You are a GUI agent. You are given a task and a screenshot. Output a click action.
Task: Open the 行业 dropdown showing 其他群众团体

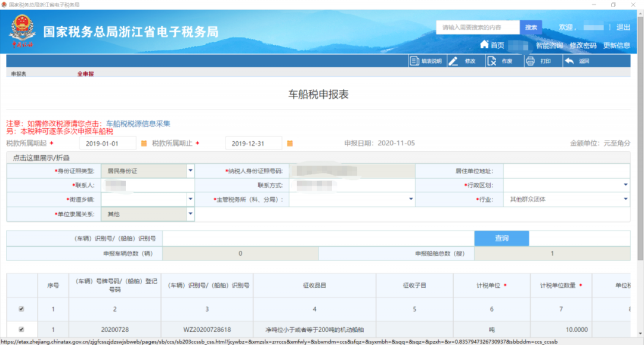click(626, 200)
